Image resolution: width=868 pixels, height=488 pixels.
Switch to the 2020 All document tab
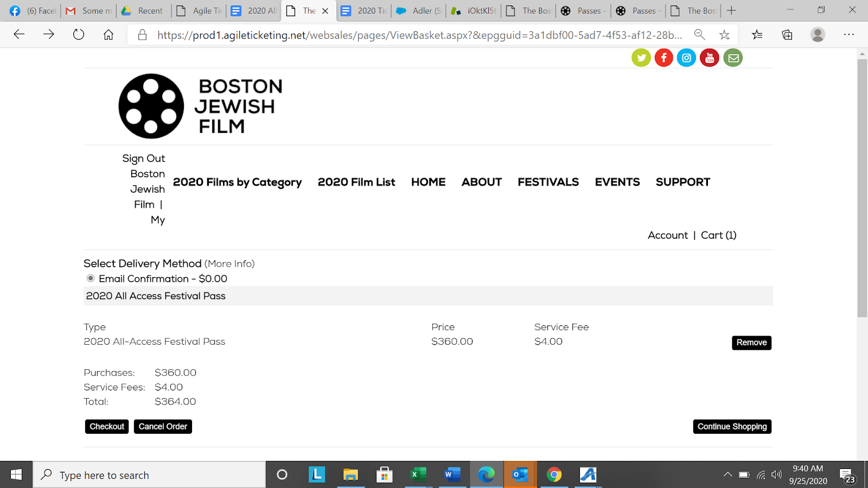point(254,10)
